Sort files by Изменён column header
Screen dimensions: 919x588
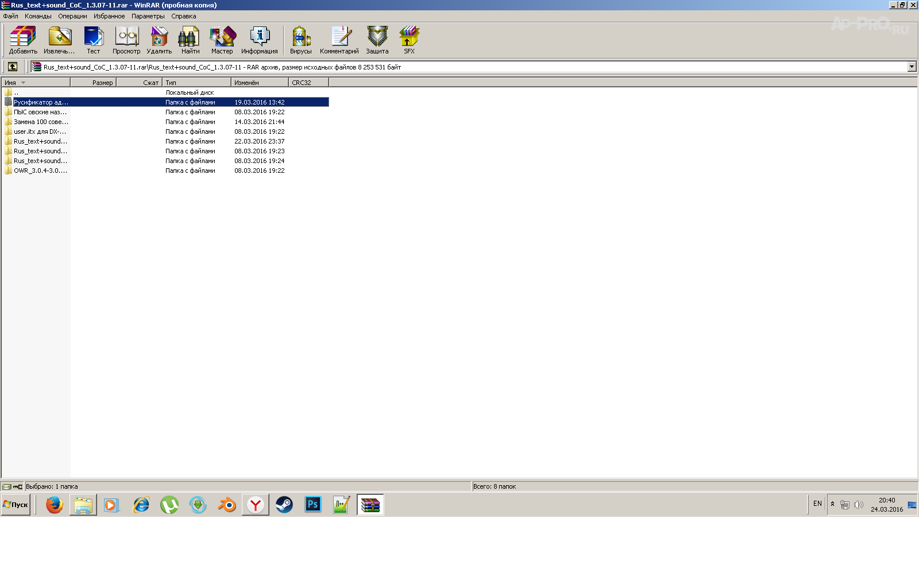(258, 83)
